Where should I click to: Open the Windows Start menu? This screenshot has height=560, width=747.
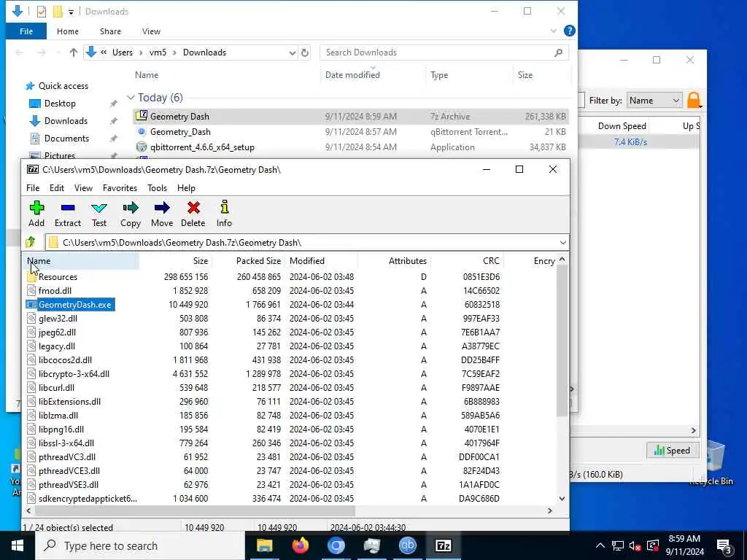coord(18,545)
